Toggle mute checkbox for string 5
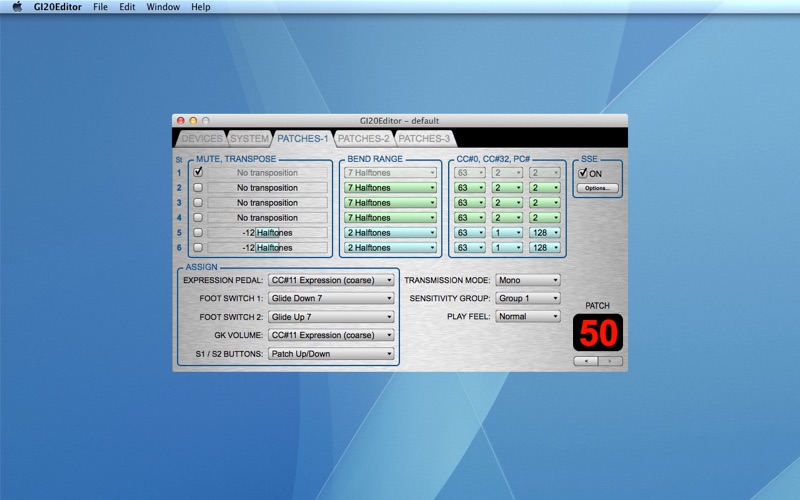The image size is (800, 500). coord(198,232)
